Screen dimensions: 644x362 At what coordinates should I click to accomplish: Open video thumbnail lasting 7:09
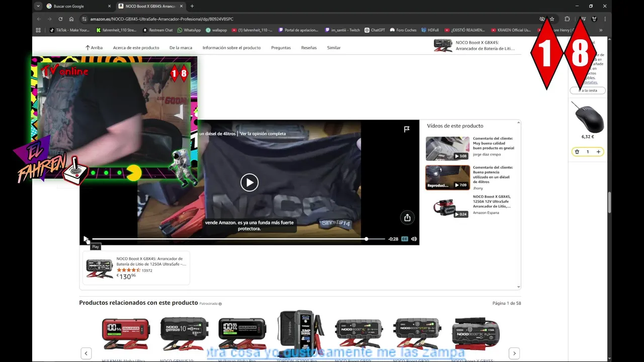[447, 177]
